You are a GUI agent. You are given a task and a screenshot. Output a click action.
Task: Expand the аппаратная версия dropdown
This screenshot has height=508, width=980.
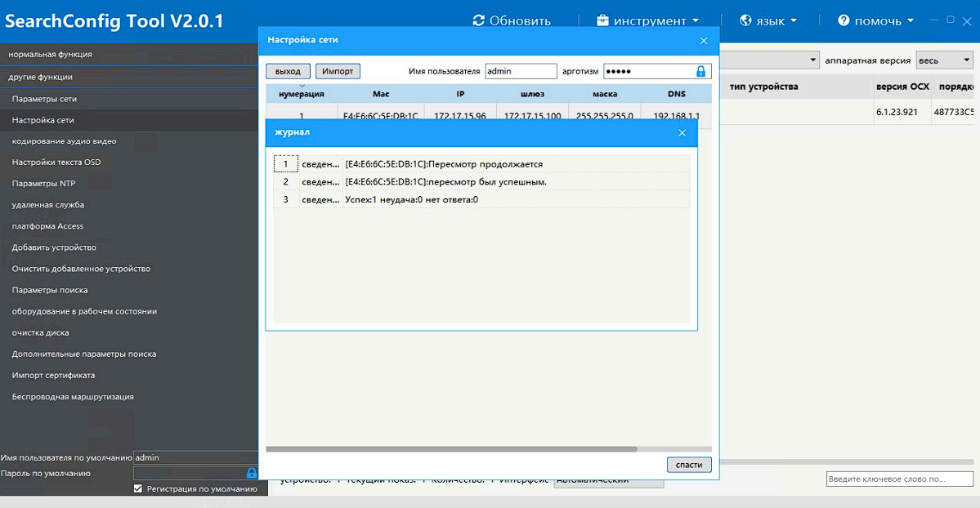click(943, 60)
